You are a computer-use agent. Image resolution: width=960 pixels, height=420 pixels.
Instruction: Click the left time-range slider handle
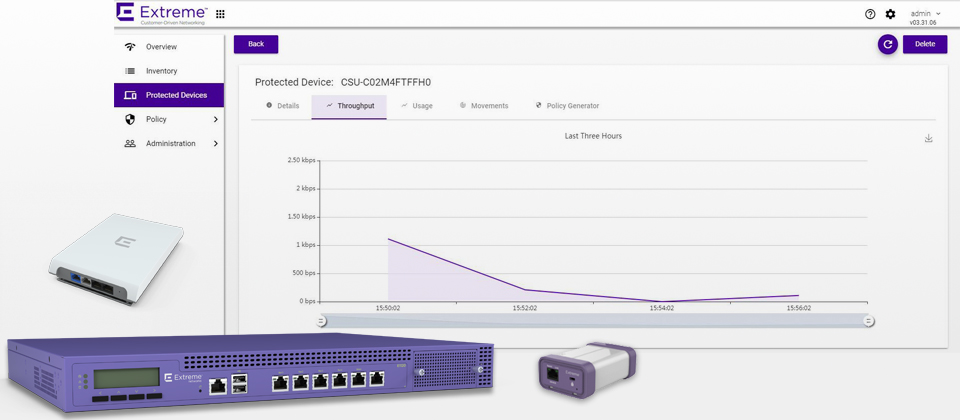tap(321, 321)
